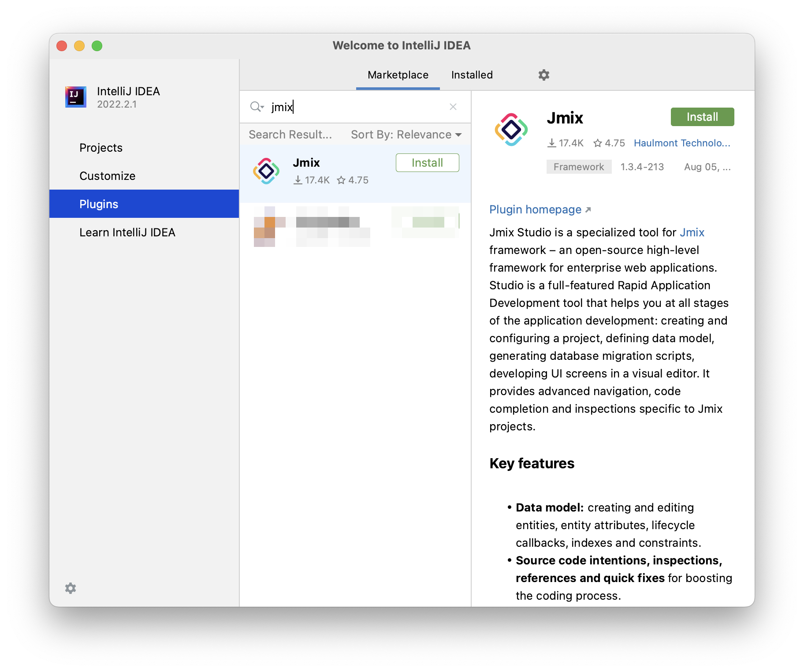Click the plugin search input field

[x=357, y=107]
